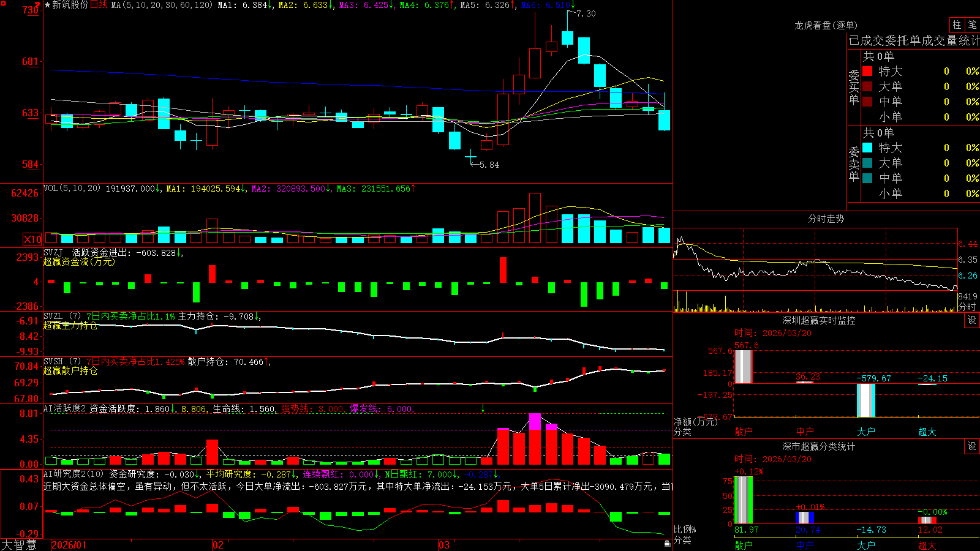The image size is (980, 551).
Task: Click 爆发线: 6.000 label
Action: [x=381, y=408]
